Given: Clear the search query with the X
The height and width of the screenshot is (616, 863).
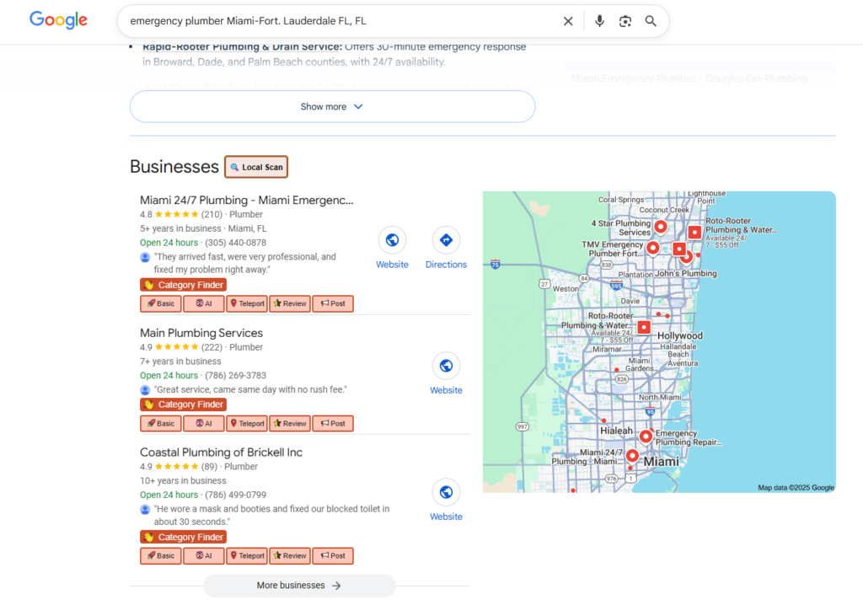Looking at the screenshot, I should (x=568, y=21).
